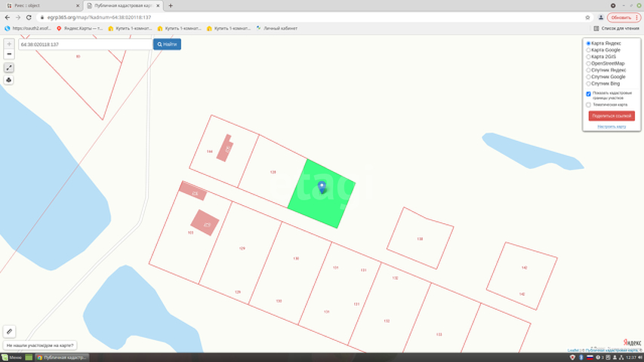Zoom out the map with minus button
644x362 pixels.
tap(9, 54)
